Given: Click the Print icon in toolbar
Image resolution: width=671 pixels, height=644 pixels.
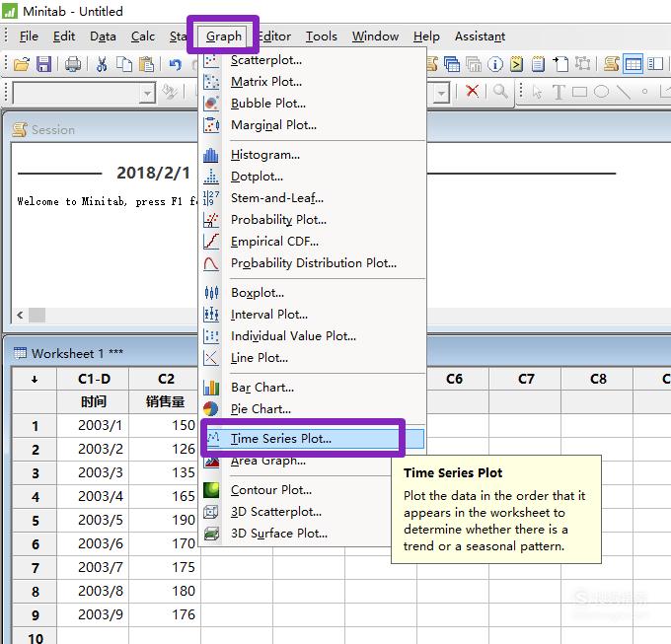Looking at the screenshot, I should [73, 64].
